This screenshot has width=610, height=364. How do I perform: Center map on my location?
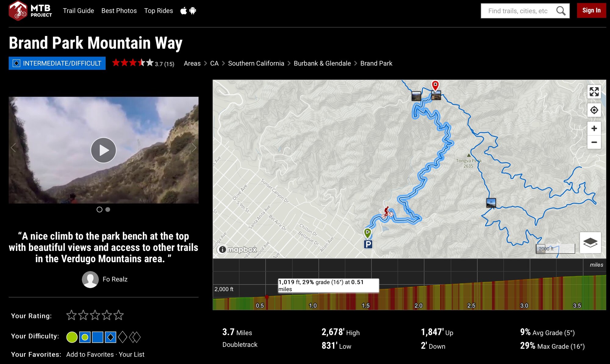594,110
